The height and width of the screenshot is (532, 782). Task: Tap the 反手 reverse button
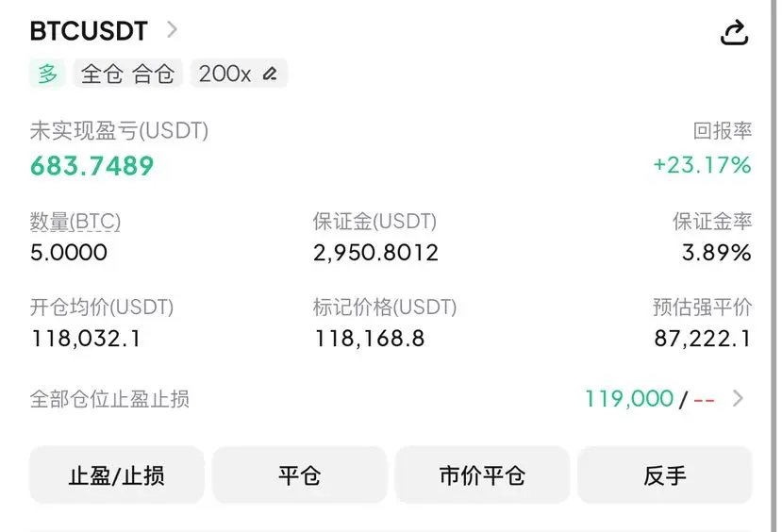click(x=665, y=475)
